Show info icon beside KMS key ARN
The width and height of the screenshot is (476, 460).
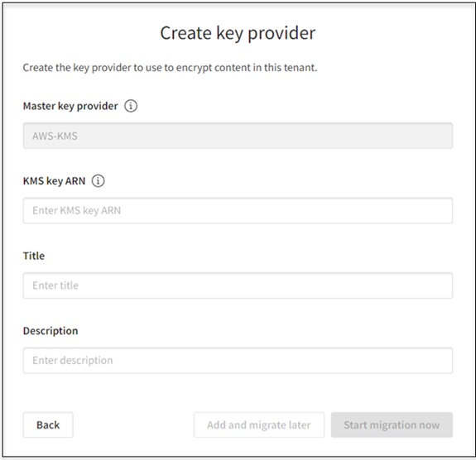[98, 181]
